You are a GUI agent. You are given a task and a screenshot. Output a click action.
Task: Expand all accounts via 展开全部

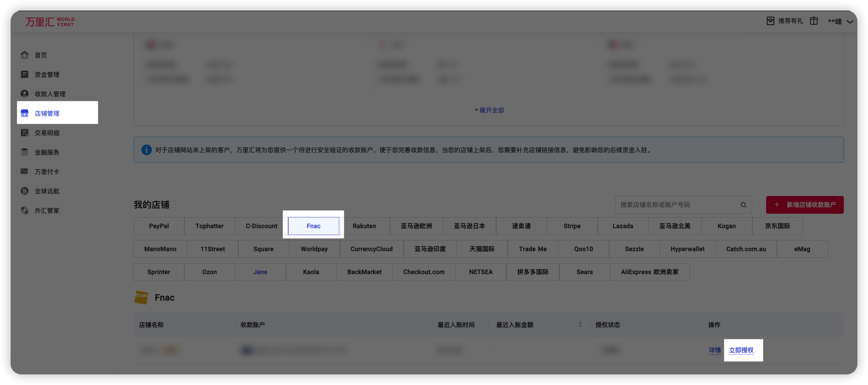489,110
